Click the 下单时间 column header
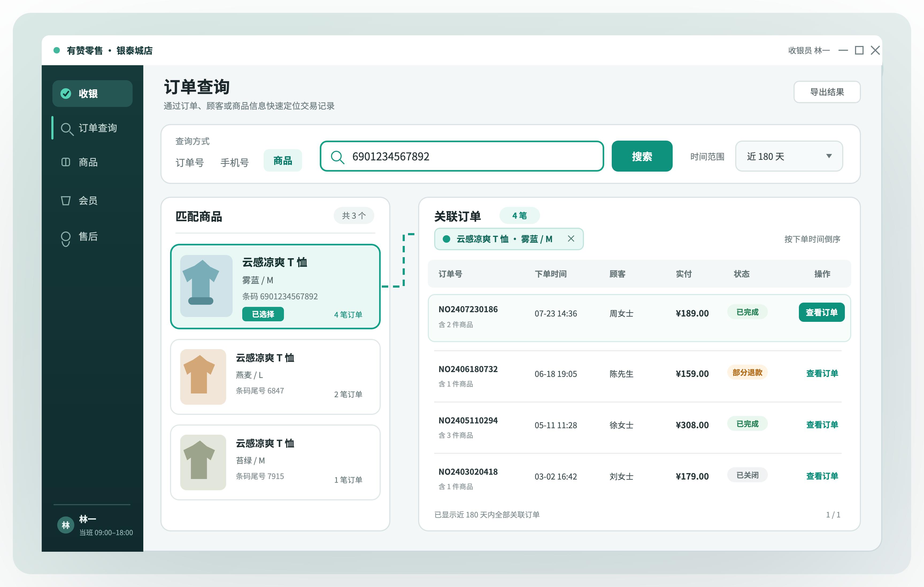Image resolution: width=924 pixels, height=587 pixels. point(551,274)
